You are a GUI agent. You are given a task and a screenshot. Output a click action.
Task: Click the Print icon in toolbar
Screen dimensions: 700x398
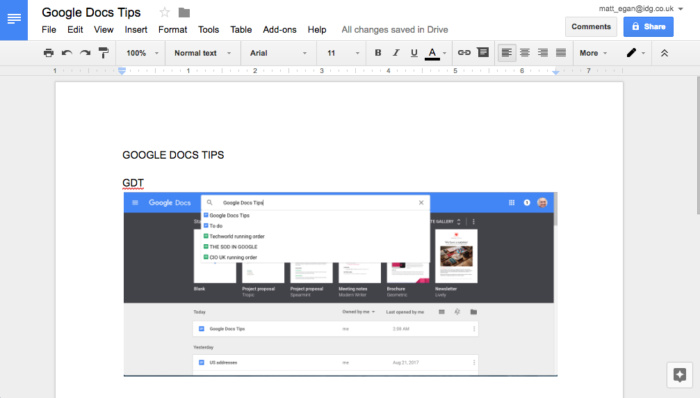(49, 53)
